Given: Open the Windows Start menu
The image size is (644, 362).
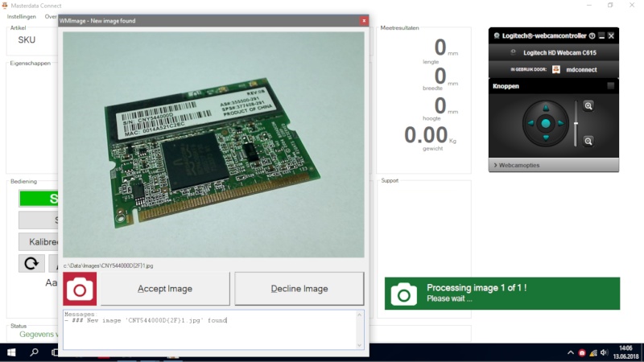Looking at the screenshot, I should (12, 352).
